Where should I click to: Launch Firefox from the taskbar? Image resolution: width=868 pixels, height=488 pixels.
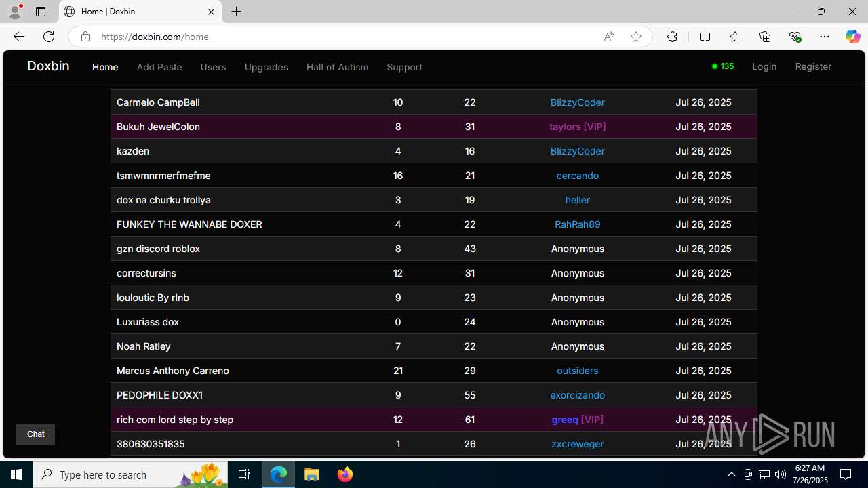pyautogui.click(x=344, y=474)
